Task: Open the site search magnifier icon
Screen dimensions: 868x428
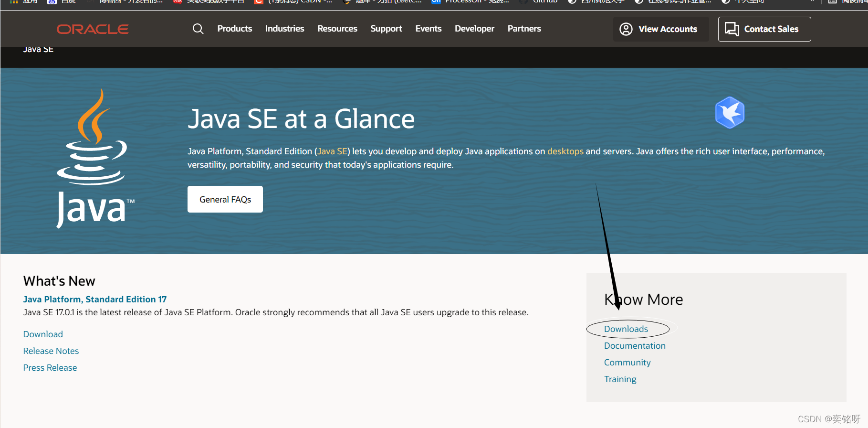Action: 198,29
